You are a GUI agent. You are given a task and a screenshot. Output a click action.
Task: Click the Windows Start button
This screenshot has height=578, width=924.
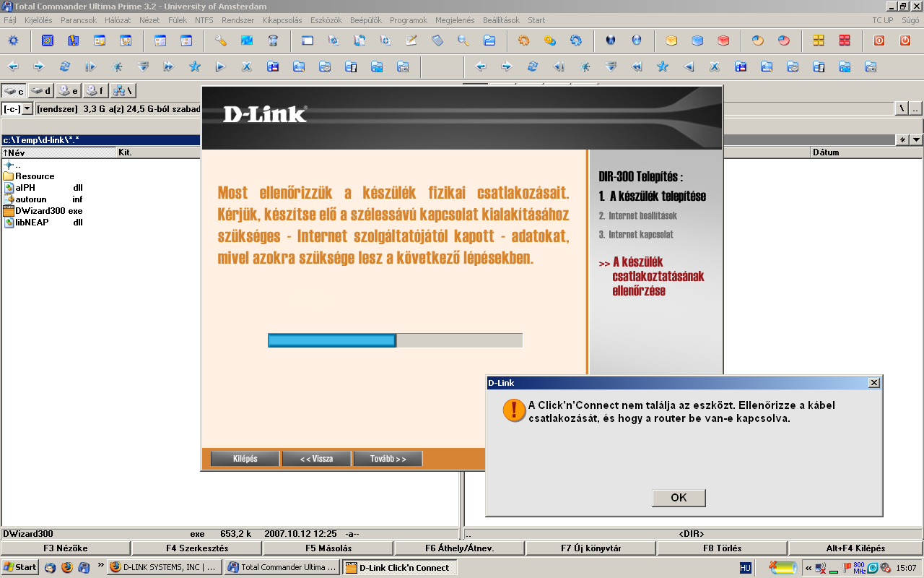(x=19, y=567)
